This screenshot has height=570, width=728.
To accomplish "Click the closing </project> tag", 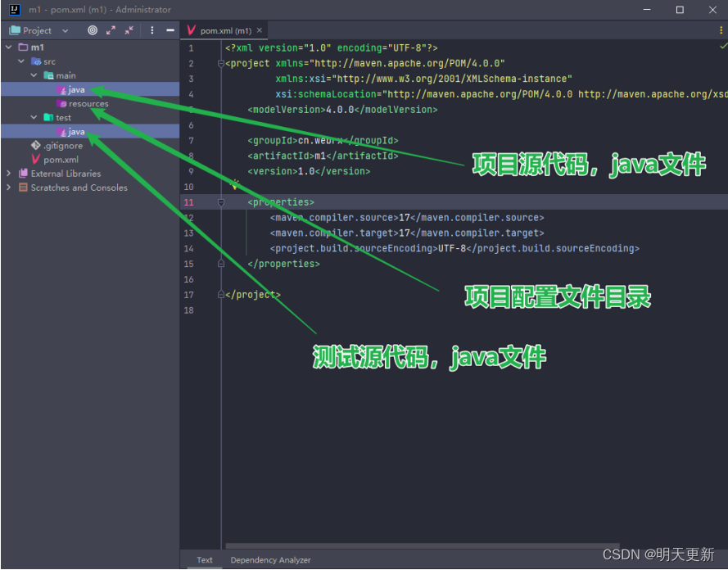I will pyautogui.click(x=252, y=295).
